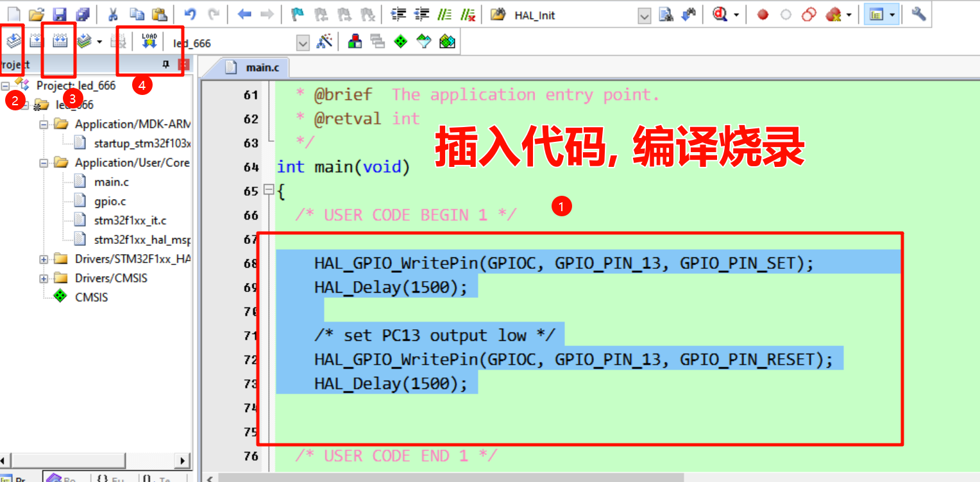Image resolution: width=980 pixels, height=482 pixels.
Task: Indent the selected lines
Action: coord(398,15)
